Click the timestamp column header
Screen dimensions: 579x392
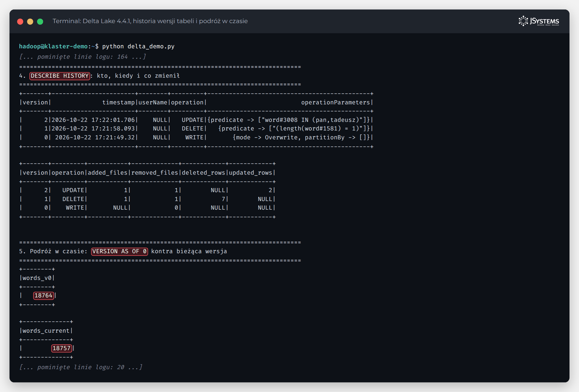(x=118, y=103)
